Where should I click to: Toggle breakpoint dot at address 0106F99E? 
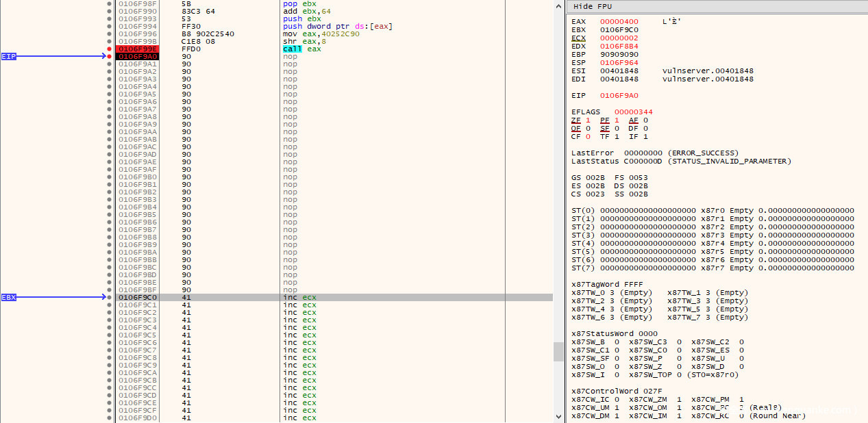point(110,49)
